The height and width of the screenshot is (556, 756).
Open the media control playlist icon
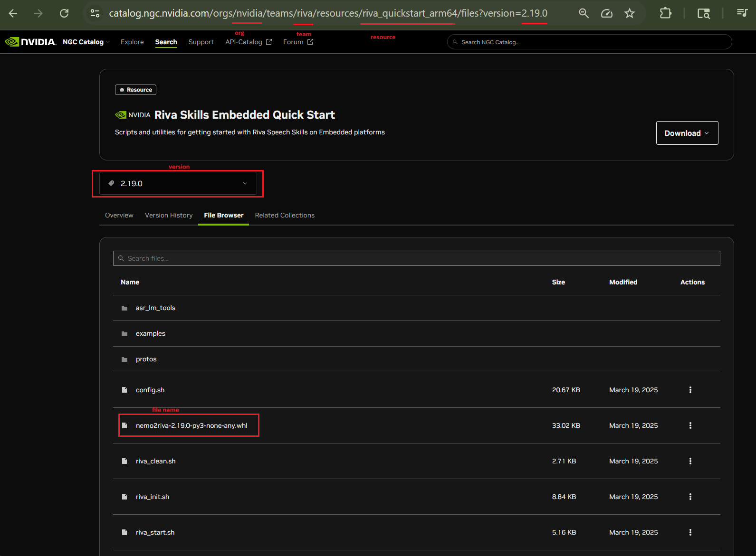[x=742, y=13]
